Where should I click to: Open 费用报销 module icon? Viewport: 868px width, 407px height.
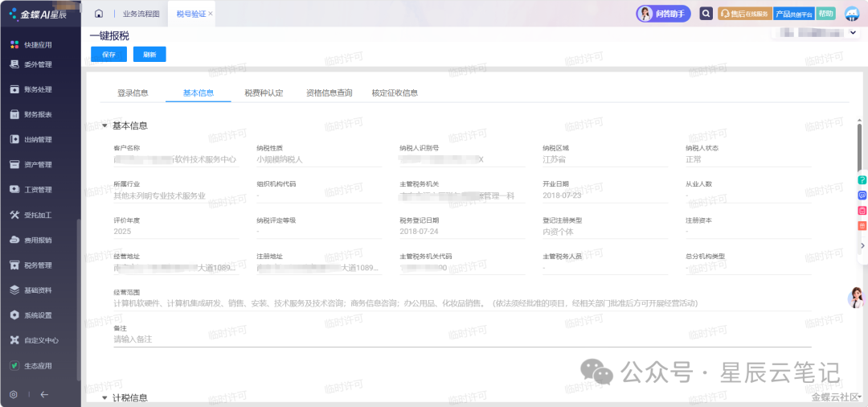[x=15, y=240]
